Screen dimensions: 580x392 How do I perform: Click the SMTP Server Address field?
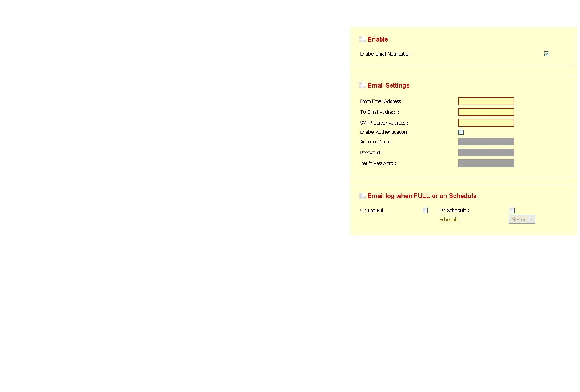click(486, 123)
